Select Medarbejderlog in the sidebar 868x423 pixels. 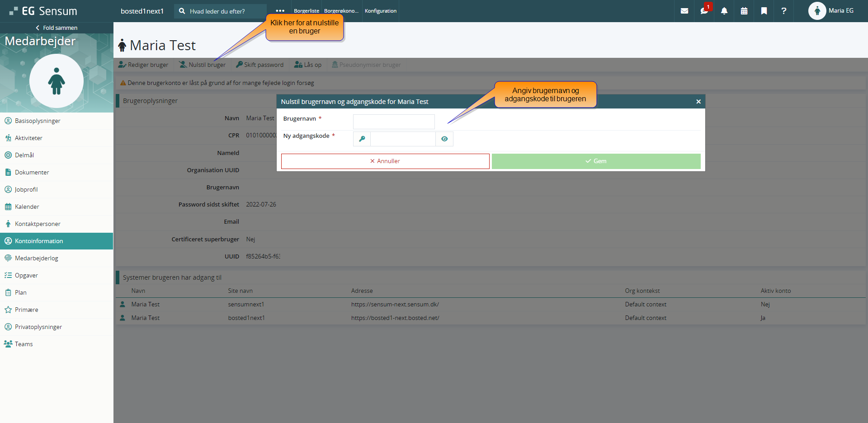pyautogui.click(x=57, y=258)
